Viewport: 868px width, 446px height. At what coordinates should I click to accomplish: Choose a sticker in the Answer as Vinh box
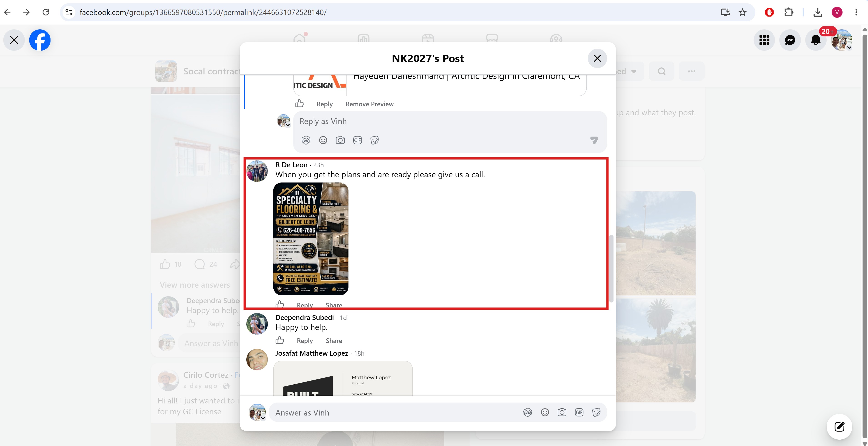tap(596, 412)
